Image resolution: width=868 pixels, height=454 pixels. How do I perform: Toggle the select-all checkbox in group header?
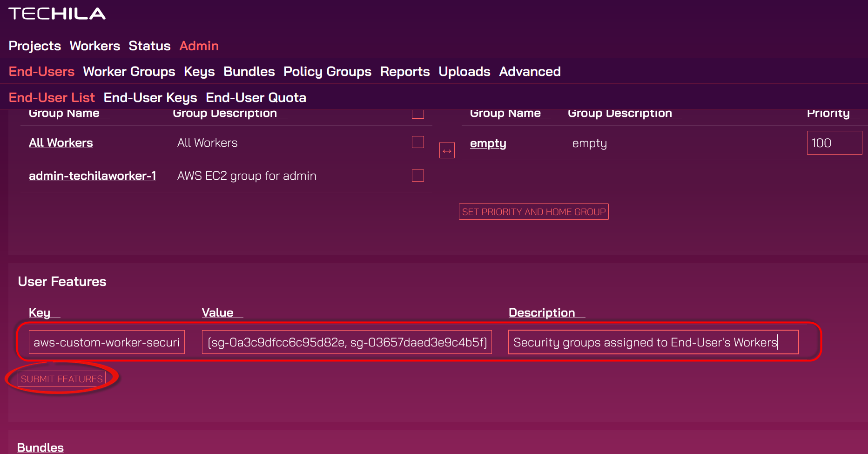tap(417, 114)
